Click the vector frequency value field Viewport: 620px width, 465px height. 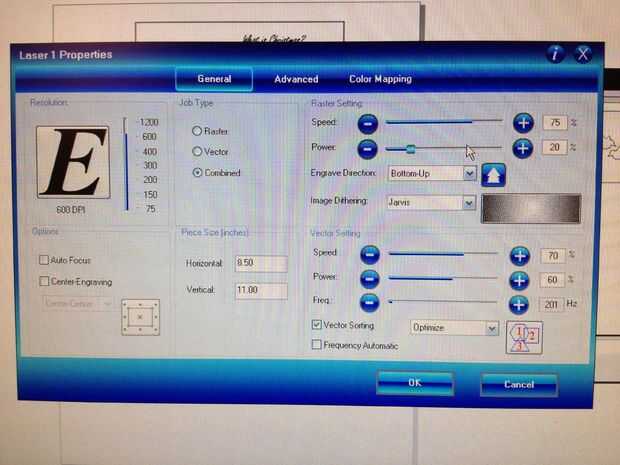[x=551, y=304]
